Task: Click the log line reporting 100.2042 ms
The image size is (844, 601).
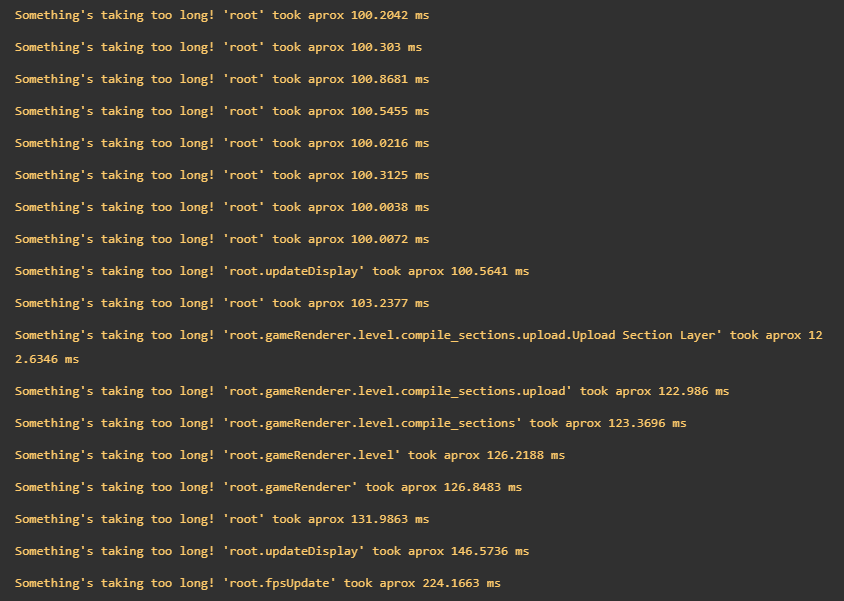Action: click(221, 15)
